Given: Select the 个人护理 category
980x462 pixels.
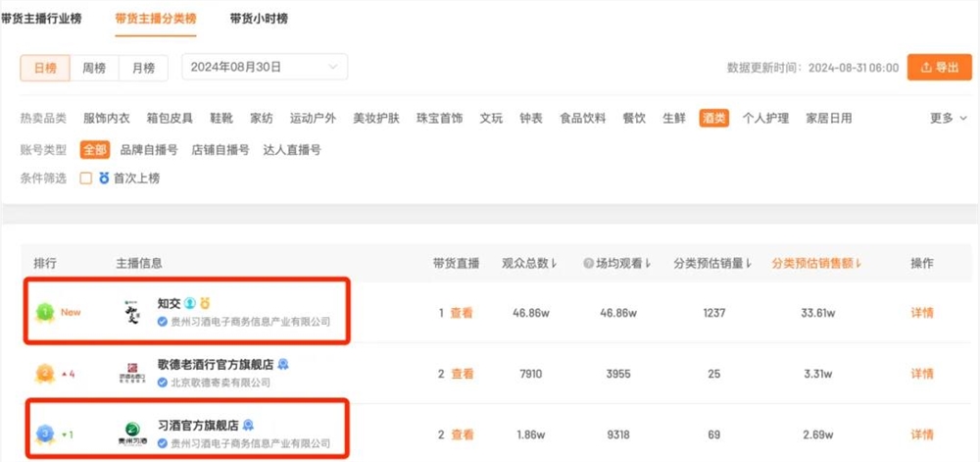Looking at the screenshot, I should (765, 118).
